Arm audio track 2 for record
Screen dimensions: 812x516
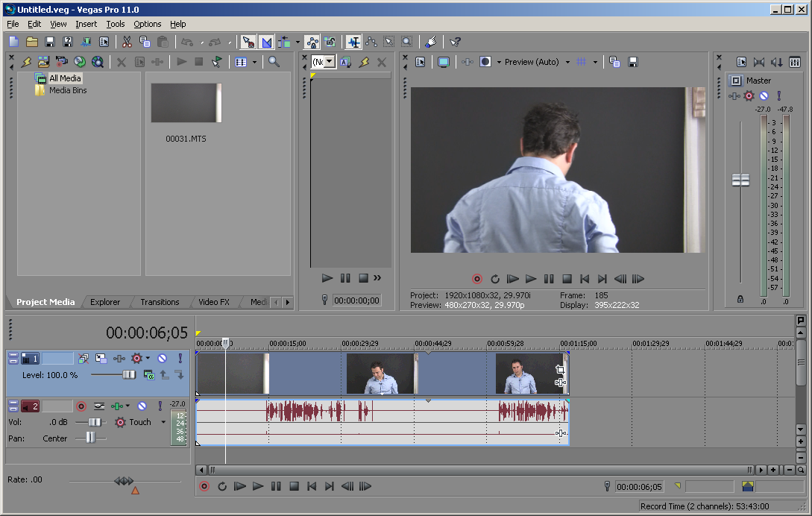click(81, 406)
